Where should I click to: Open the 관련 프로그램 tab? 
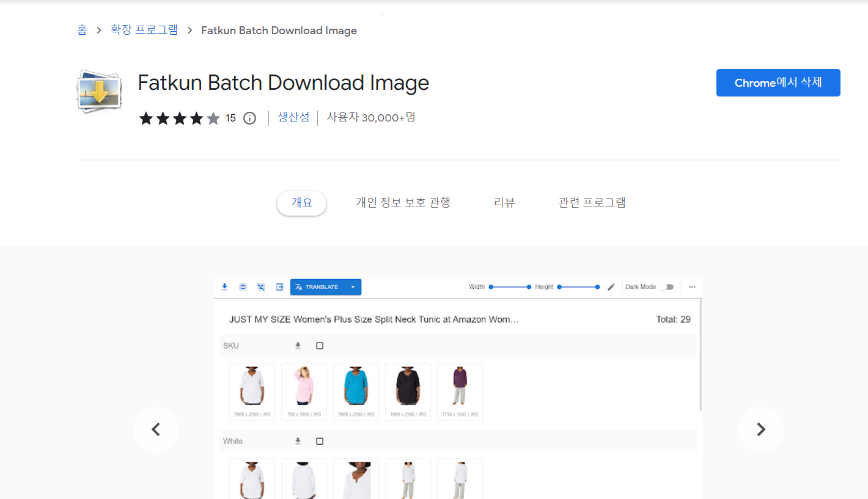click(592, 203)
